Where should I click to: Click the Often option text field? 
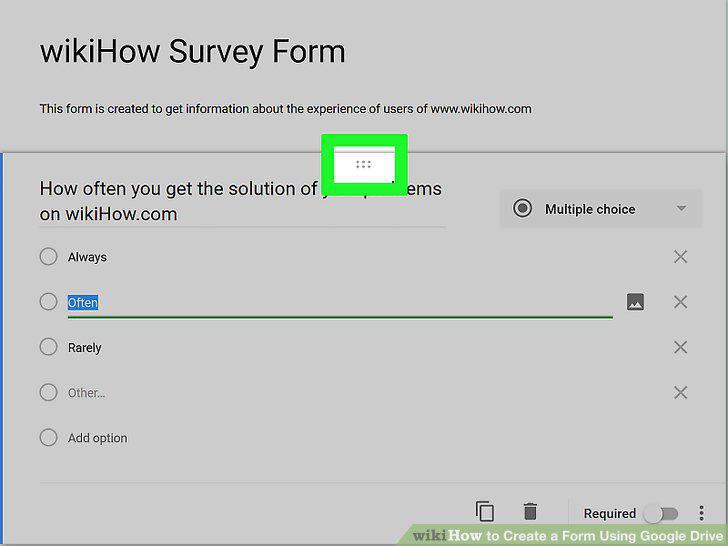pyautogui.click(x=340, y=303)
